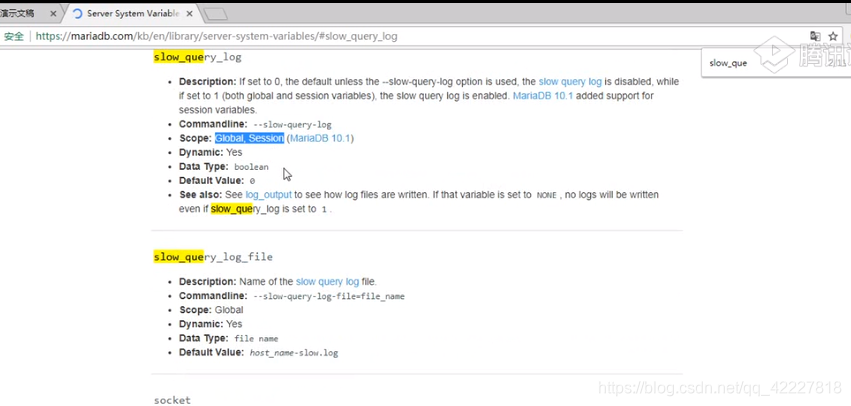Click the slow_query_log heading
851x406 pixels.
pos(198,57)
